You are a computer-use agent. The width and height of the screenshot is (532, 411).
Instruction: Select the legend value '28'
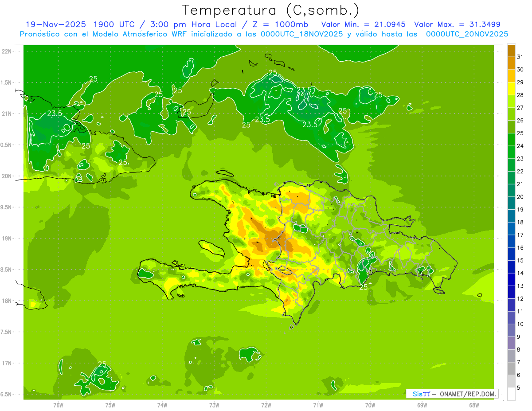point(520,95)
